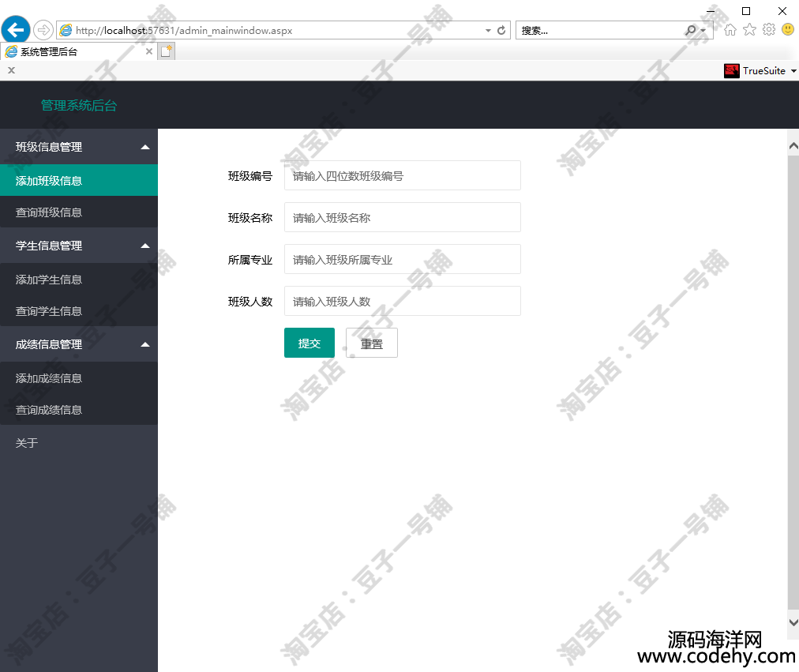799x672 pixels.
Task: Minimize the browser window
Action: [x=711, y=11]
